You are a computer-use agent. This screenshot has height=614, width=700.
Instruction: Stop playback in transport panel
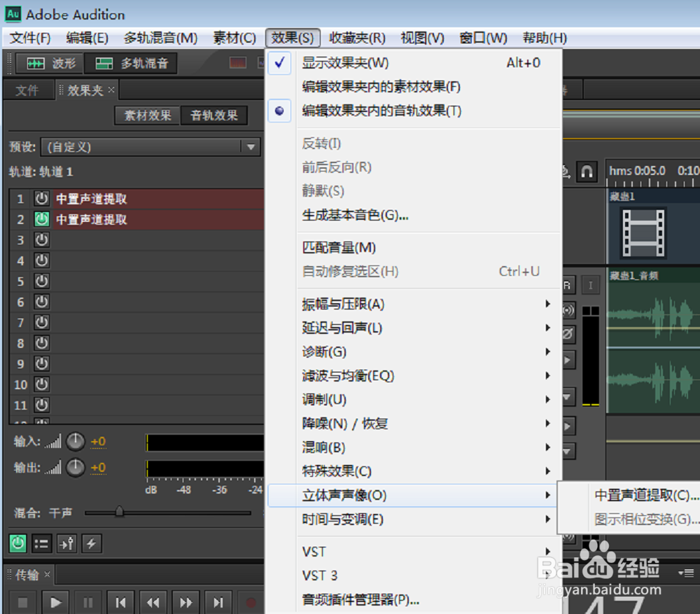point(23,602)
